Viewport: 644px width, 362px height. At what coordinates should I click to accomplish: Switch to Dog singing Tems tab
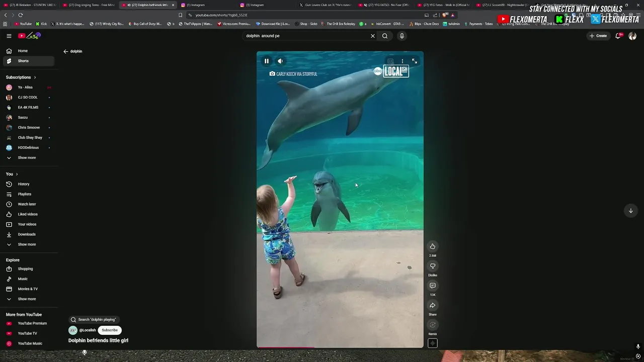(90, 5)
